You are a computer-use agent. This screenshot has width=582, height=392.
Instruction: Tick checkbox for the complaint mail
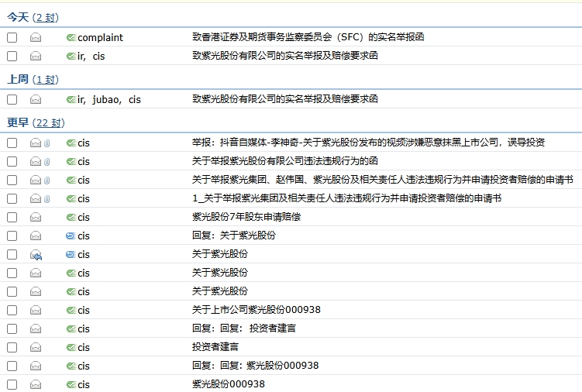point(12,37)
